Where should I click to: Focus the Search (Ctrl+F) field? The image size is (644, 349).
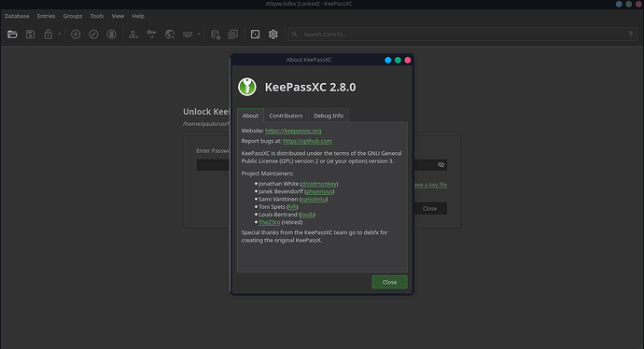point(462,35)
